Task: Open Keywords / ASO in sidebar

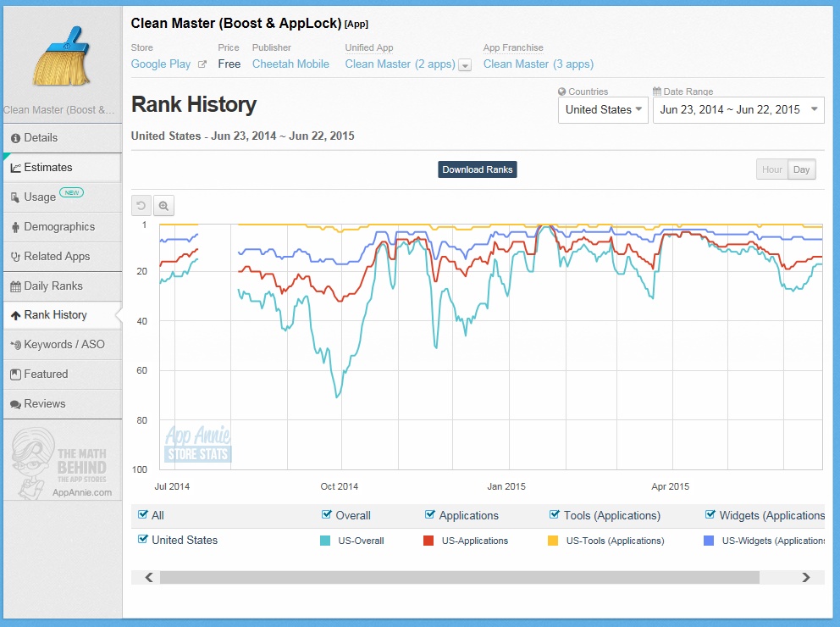Action: pos(64,345)
